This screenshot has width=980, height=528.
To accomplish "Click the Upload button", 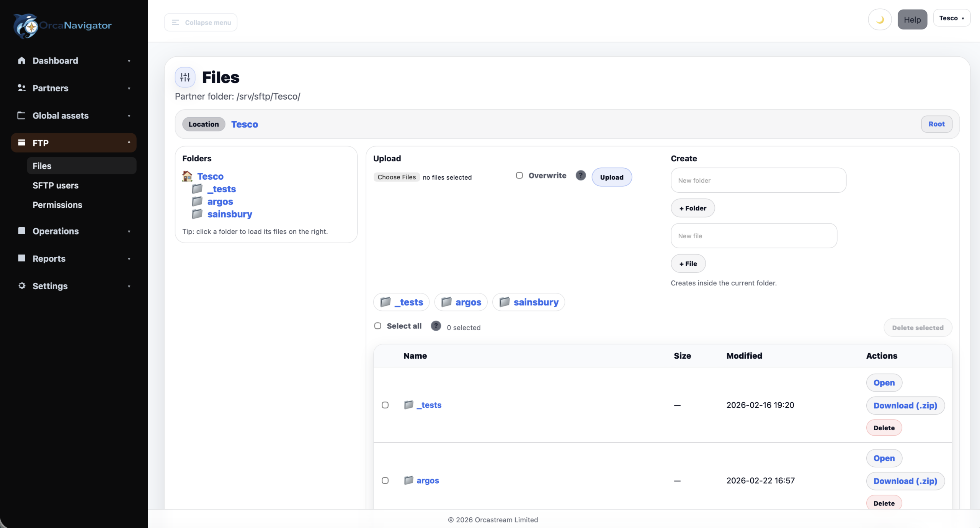I will click(x=611, y=177).
